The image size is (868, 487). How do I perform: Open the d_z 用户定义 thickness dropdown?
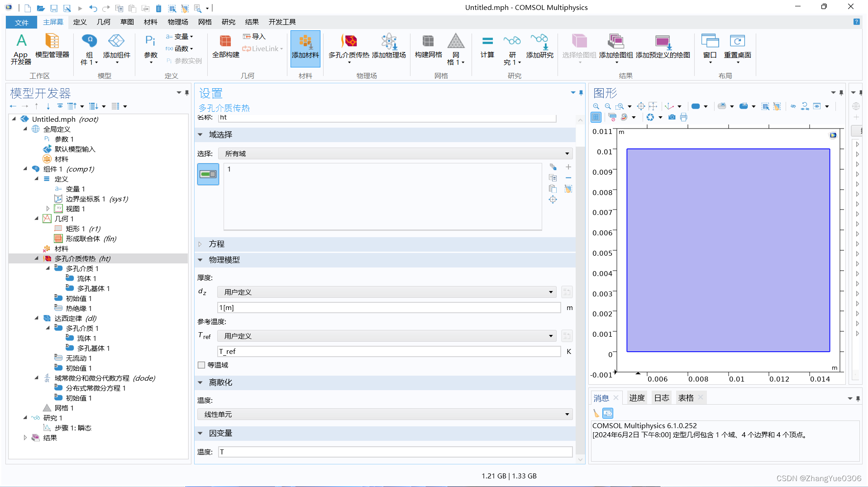[x=387, y=292]
